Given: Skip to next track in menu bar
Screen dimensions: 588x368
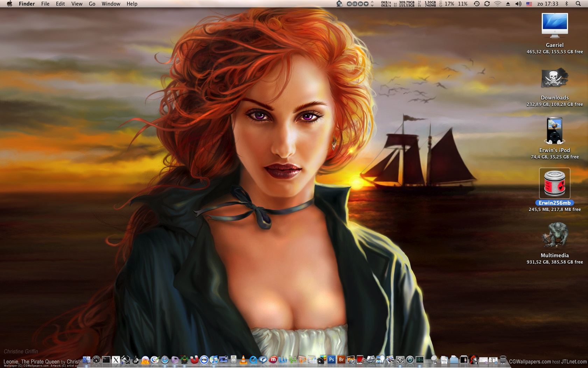Looking at the screenshot, I should pyautogui.click(x=360, y=4).
